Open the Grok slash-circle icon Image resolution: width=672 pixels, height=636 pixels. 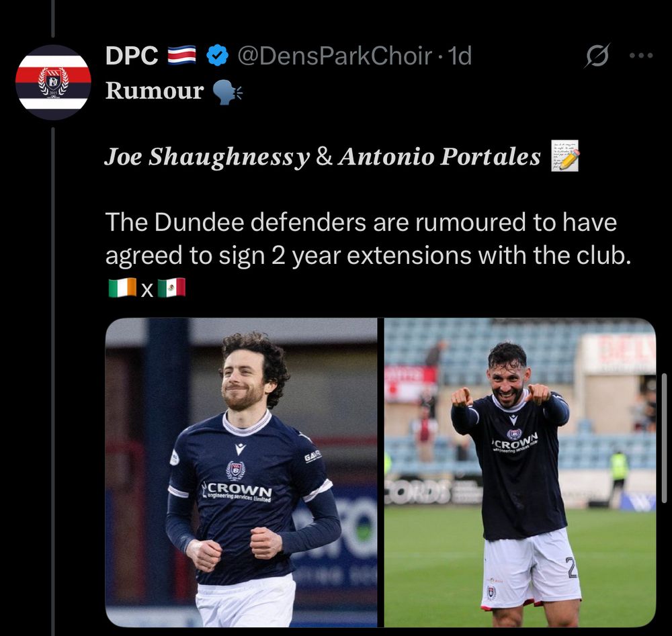tap(597, 56)
